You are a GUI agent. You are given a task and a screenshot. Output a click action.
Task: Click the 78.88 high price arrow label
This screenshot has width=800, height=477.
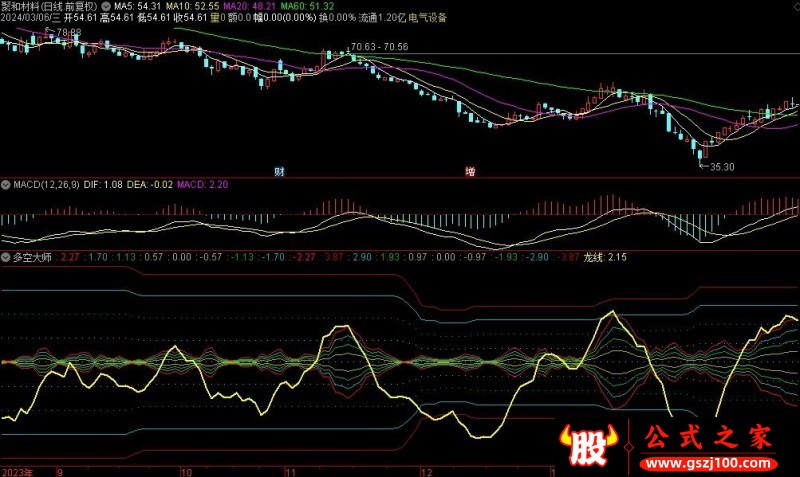point(65,33)
